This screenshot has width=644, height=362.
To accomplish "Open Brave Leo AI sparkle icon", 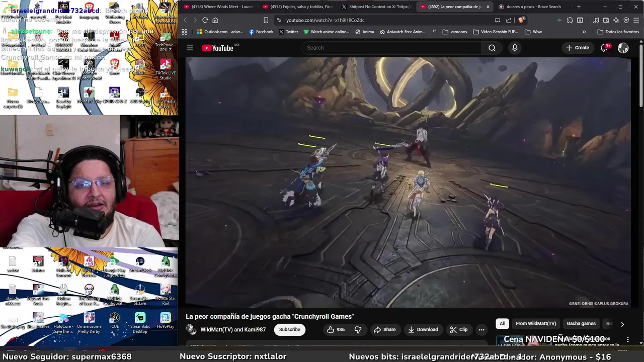I will (x=616, y=20).
